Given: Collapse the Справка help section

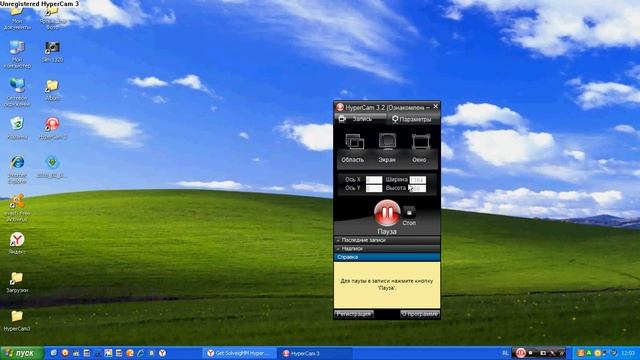Looking at the screenshot, I should (387, 257).
